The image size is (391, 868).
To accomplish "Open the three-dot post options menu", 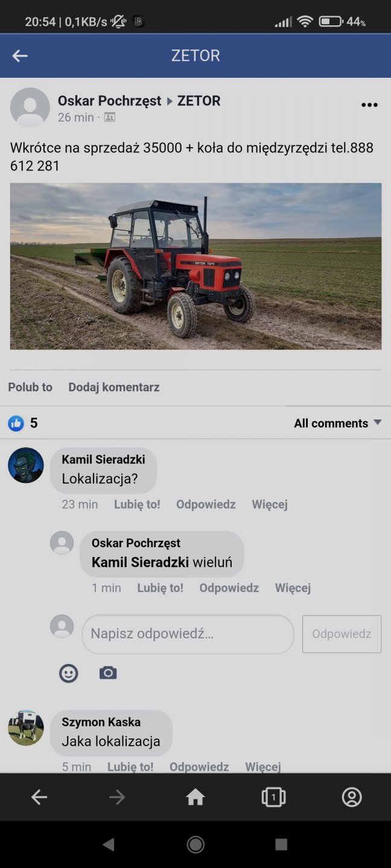I will (369, 105).
